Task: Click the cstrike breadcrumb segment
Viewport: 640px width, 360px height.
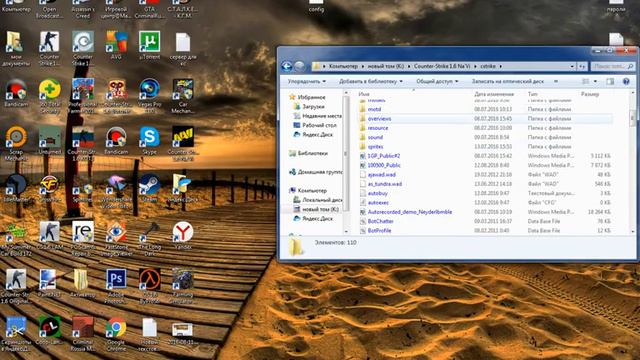Action: 488,66
